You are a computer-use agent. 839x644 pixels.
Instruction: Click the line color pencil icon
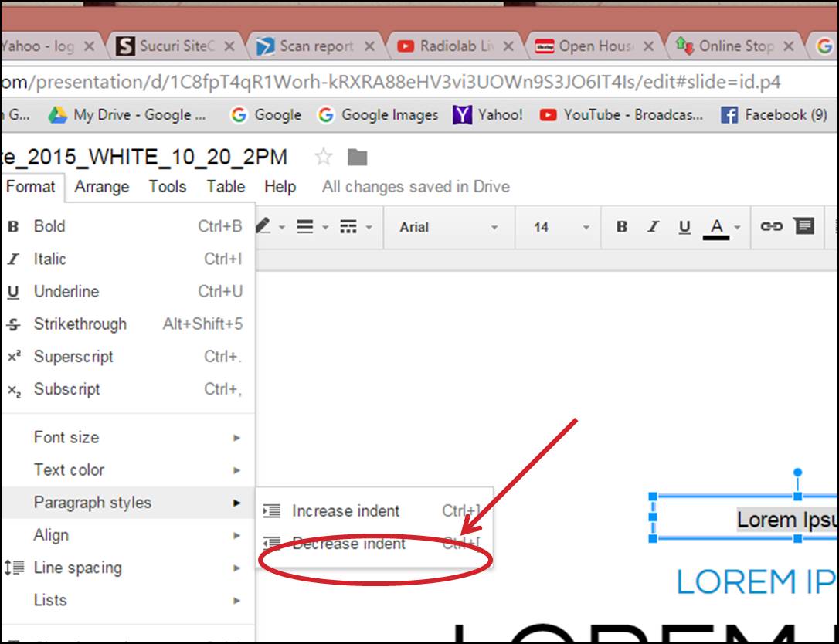(x=263, y=226)
